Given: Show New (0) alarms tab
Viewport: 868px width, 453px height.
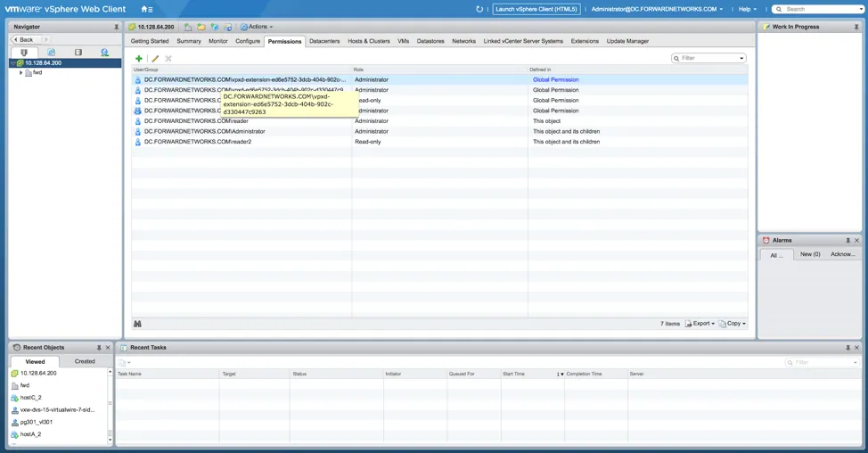Looking at the screenshot, I should pyautogui.click(x=810, y=254).
